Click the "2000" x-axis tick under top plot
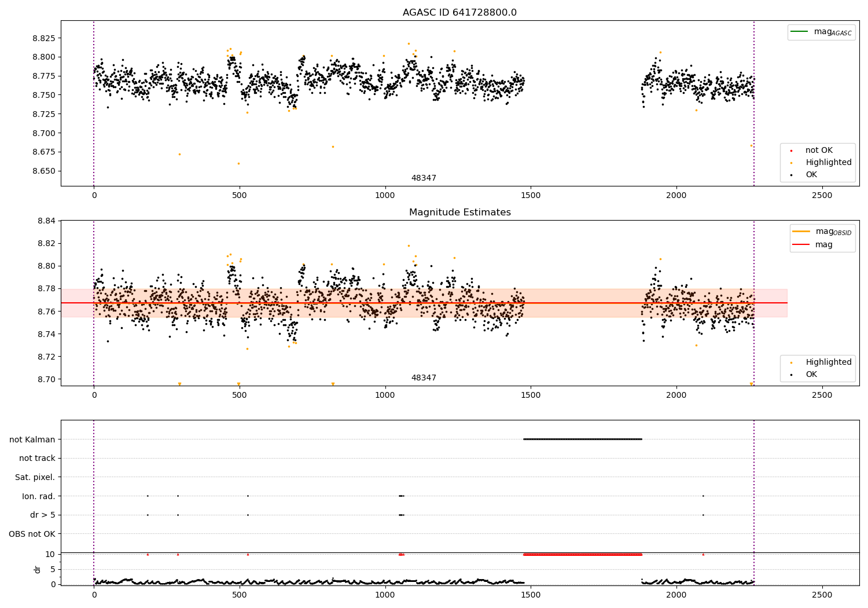The height and width of the screenshot is (608, 868). click(676, 196)
